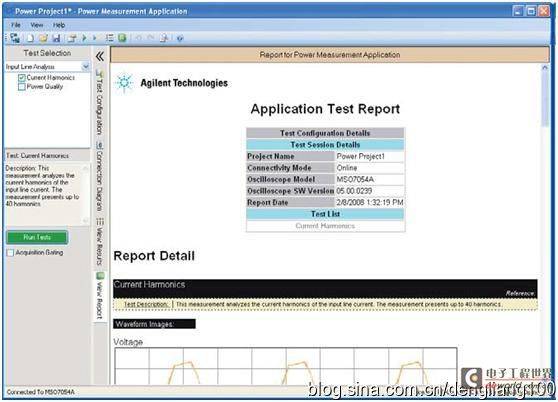The image size is (558, 402).
Task: Click the report scrollbar up arrow
Action: pyautogui.click(x=545, y=68)
